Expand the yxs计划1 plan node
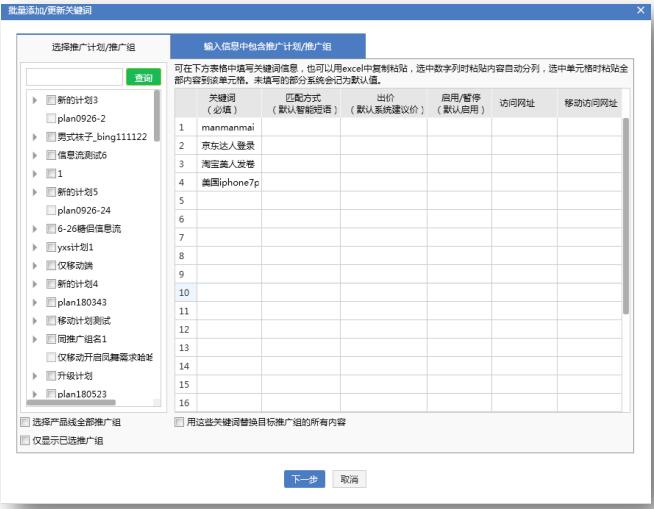This screenshot has height=509, width=654. pos(36,247)
